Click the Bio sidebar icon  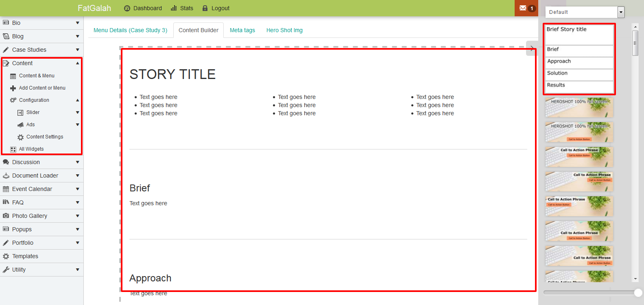tap(6, 23)
